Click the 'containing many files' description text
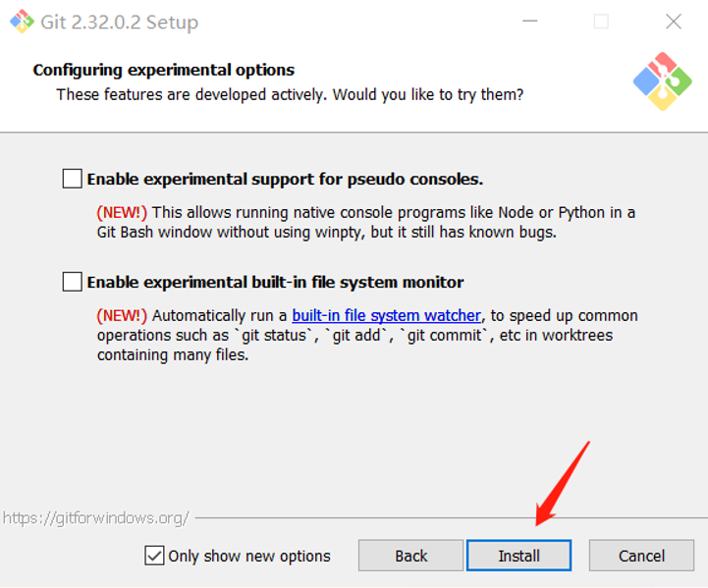This screenshot has width=708, height=588. coord(173,354)
